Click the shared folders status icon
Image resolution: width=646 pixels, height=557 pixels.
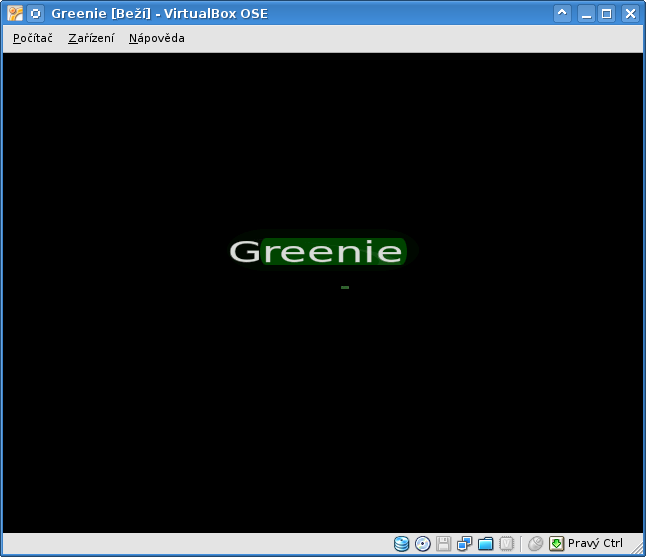tap(485, 544)
